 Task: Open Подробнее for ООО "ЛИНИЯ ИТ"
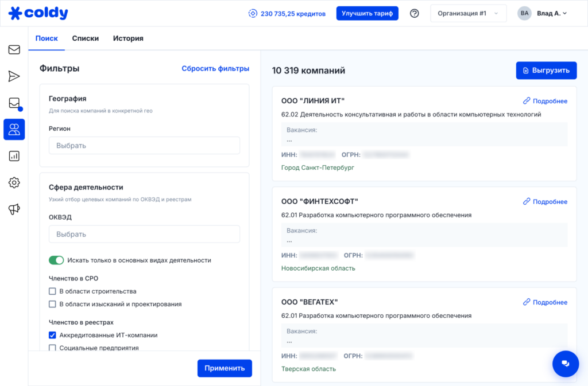550,101
